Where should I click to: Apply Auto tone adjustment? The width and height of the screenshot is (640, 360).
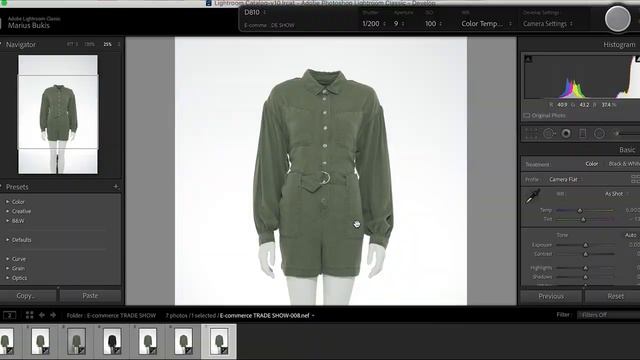coord(630,235)
